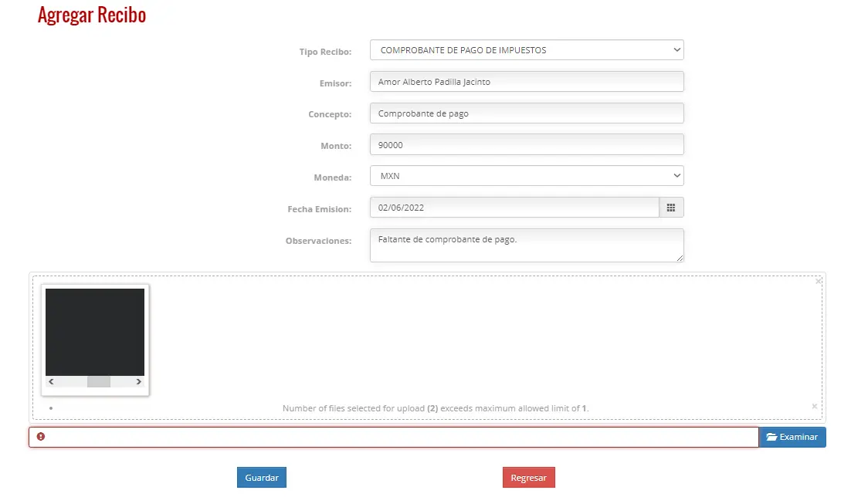Click the dark file preview thumbnail
Screen dimensions: 868x497
95,332
